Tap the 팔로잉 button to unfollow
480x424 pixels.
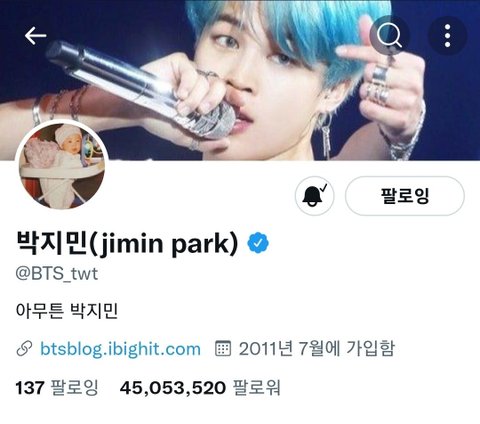(405, 196)
